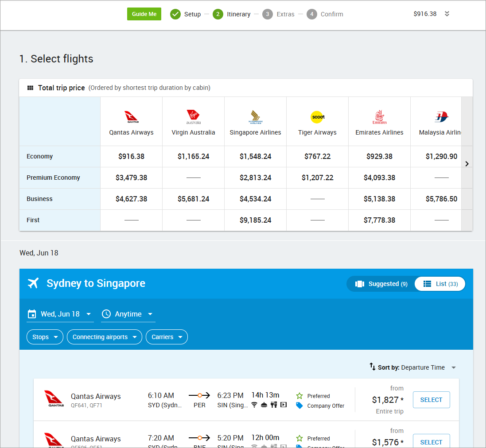Open the Anytime time dropdown
The image size is (486, 448).
tap(128, 314)
